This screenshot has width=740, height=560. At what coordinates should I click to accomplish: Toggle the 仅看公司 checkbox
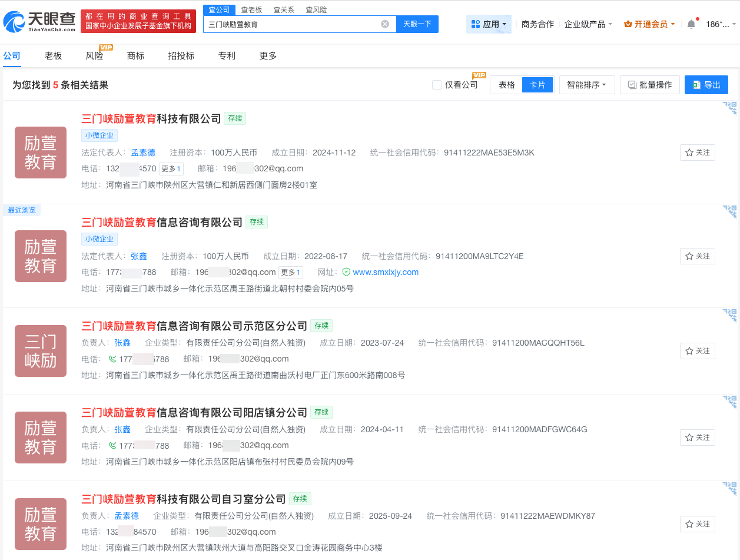pyautogui.click(x=437, y=85)
